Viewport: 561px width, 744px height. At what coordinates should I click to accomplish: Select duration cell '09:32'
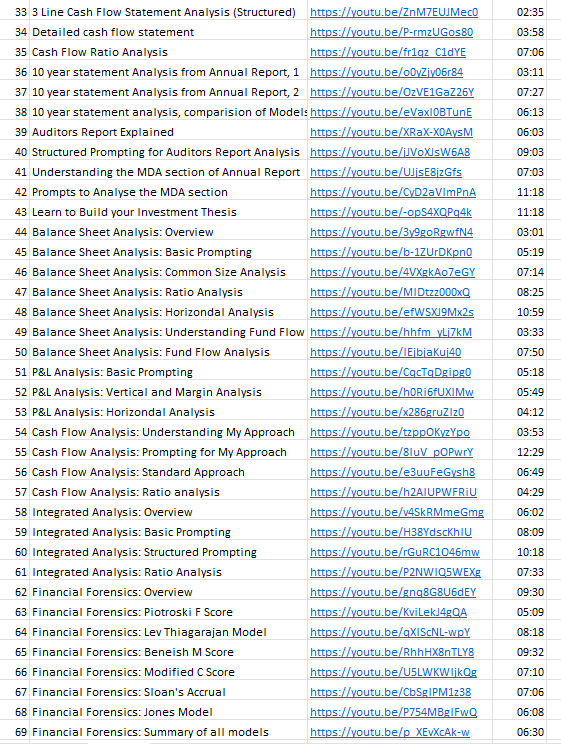click(519, 652)
